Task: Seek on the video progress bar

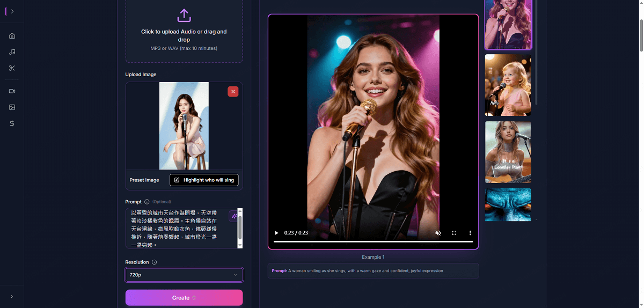Action: pyautogui.click(x=373, y=241)
